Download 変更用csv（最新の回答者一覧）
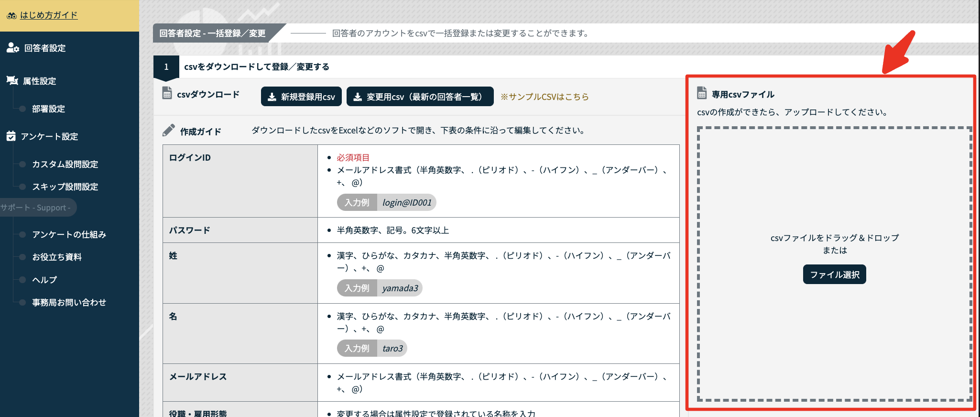 tap(420, 97)
